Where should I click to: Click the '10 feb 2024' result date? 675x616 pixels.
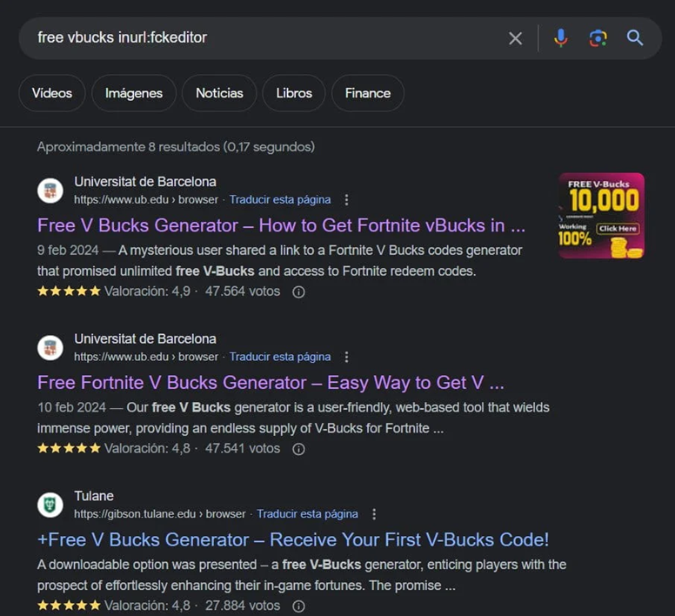71,407
